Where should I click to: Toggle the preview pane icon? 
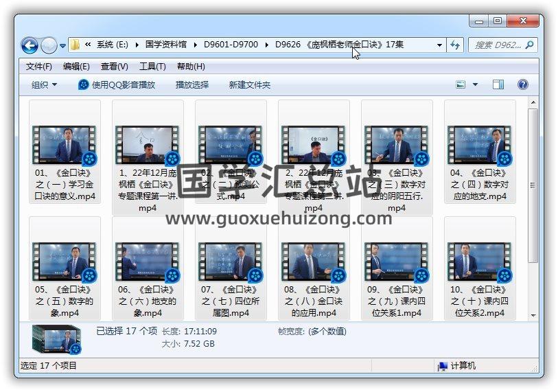pos(498,85)
